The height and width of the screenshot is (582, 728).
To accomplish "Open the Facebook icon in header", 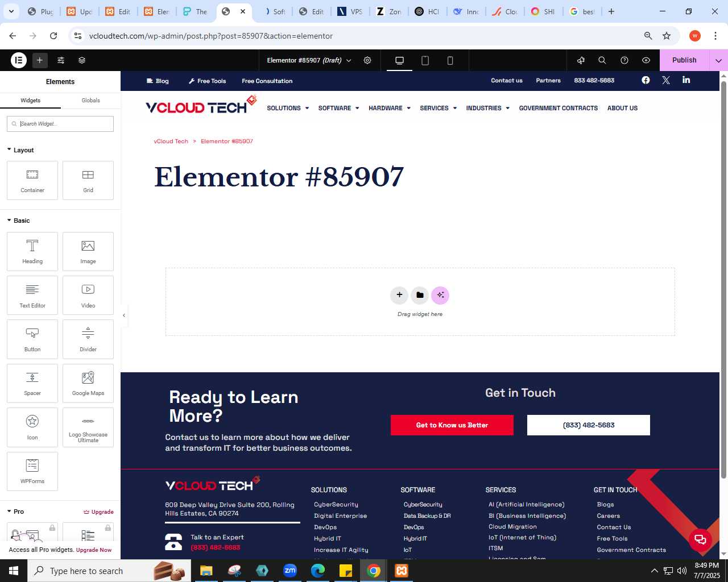I will 646,80.
